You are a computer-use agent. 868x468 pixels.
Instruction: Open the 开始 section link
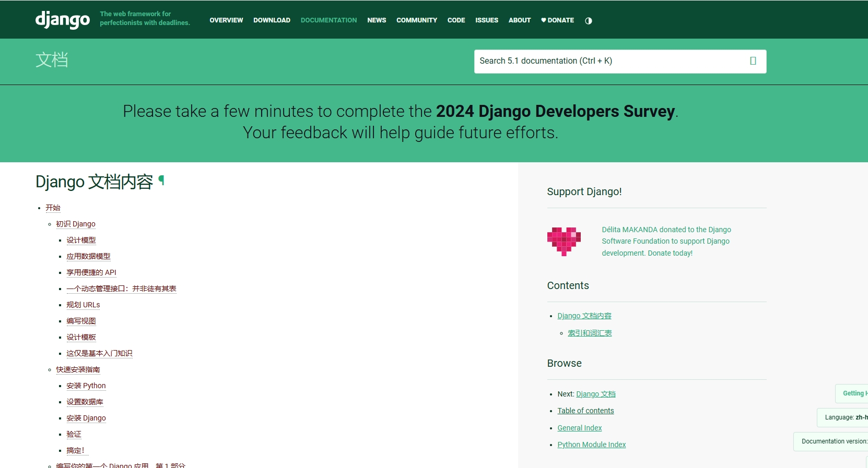(53, 208)
